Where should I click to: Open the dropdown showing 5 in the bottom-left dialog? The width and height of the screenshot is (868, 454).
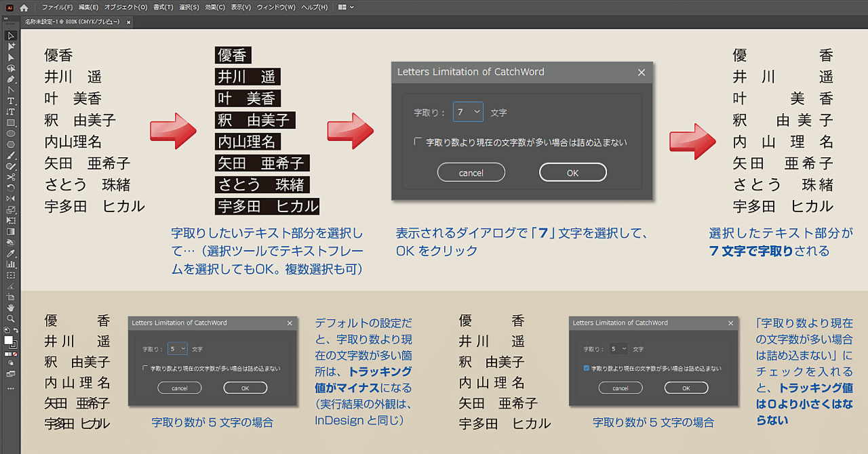click(x=183, y=348)
